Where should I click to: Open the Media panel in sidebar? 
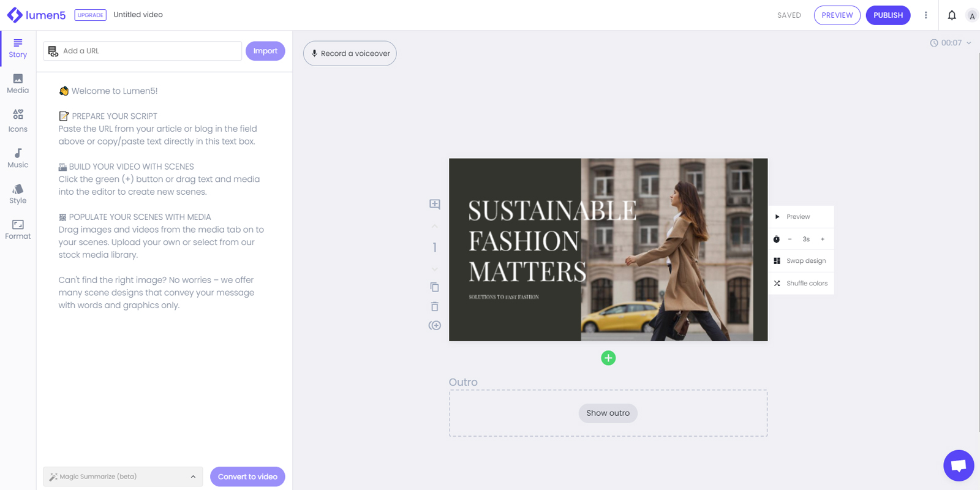[x=18, y=84]
